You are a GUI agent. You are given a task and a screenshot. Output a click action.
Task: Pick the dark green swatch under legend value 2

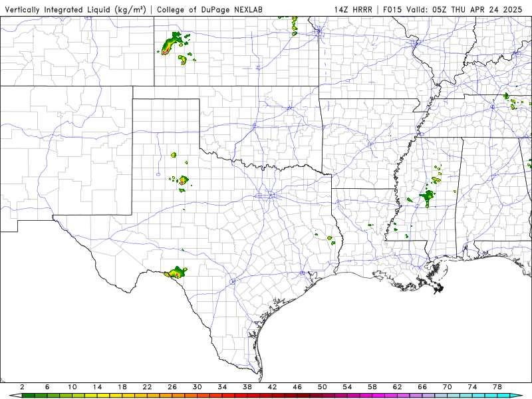(x=29, y=396)
